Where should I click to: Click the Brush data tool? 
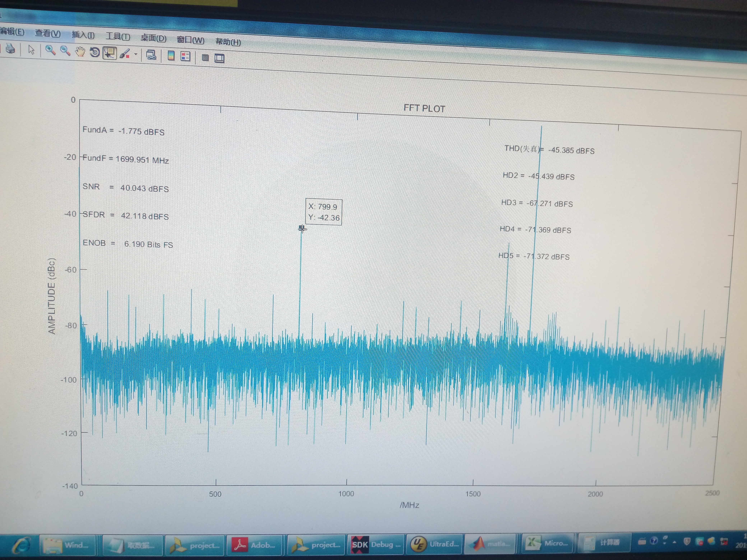point(125,54)
